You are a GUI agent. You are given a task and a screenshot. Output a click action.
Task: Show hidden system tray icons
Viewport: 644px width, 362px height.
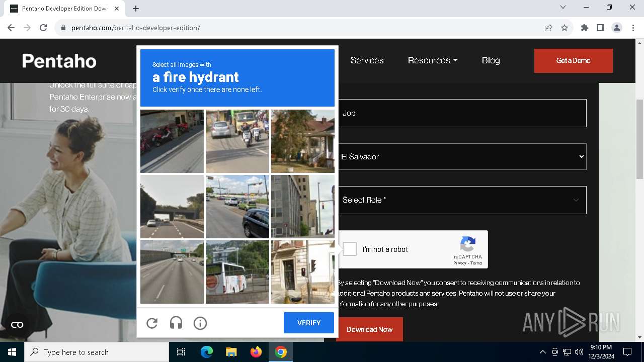542,352
